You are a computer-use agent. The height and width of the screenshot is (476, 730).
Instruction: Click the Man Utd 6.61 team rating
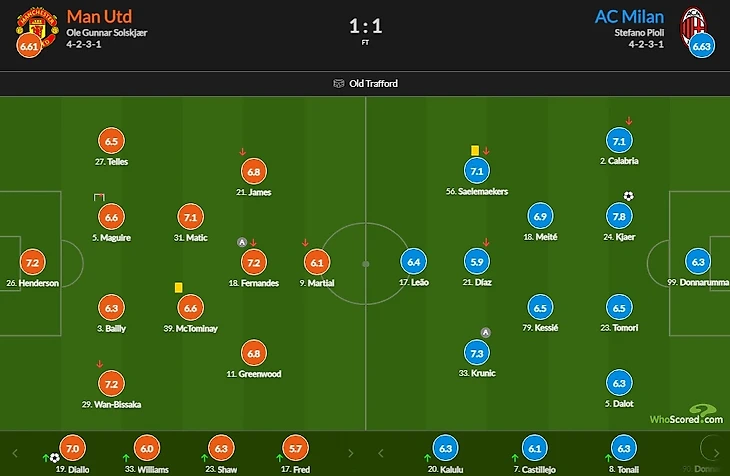tap(30, 46)
